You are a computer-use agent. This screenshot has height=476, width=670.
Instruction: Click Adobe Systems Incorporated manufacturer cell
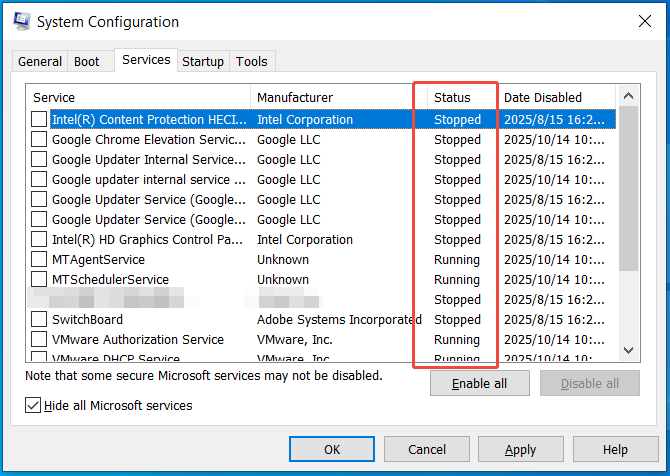point(339,319)
